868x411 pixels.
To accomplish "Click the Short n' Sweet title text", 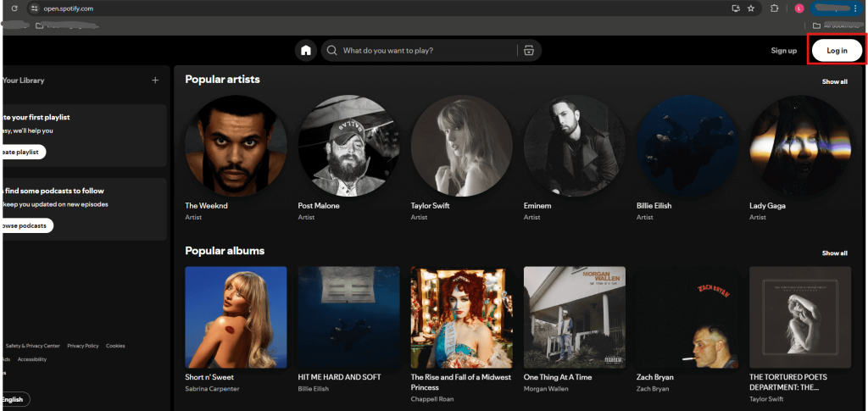I will point(209,377).
